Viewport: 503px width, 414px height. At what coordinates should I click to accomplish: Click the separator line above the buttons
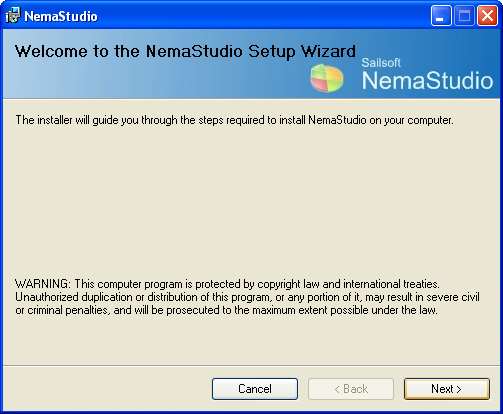tap(251, 365)
